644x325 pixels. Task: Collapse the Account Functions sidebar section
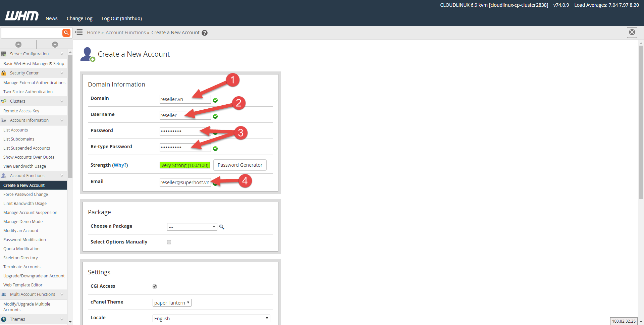coord(62,176)
